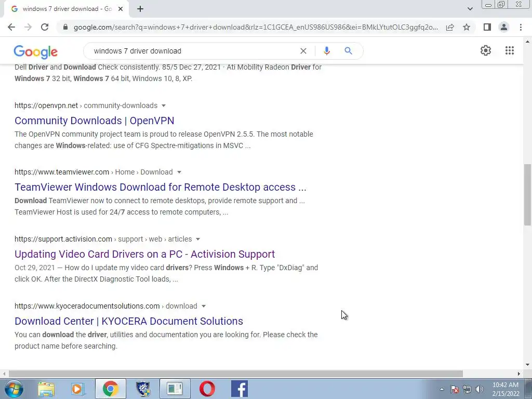Click the forward navigation arrow

[x=28, y=27]
